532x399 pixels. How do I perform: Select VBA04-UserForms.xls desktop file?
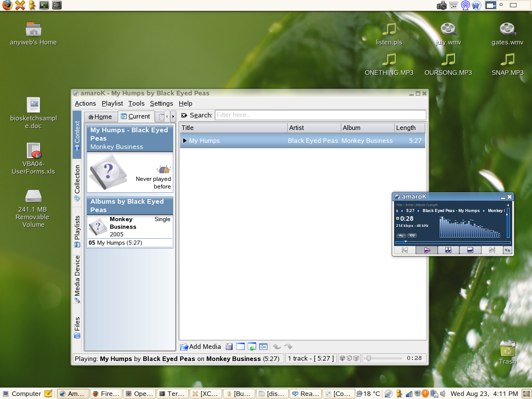click(x=33, y=158)
